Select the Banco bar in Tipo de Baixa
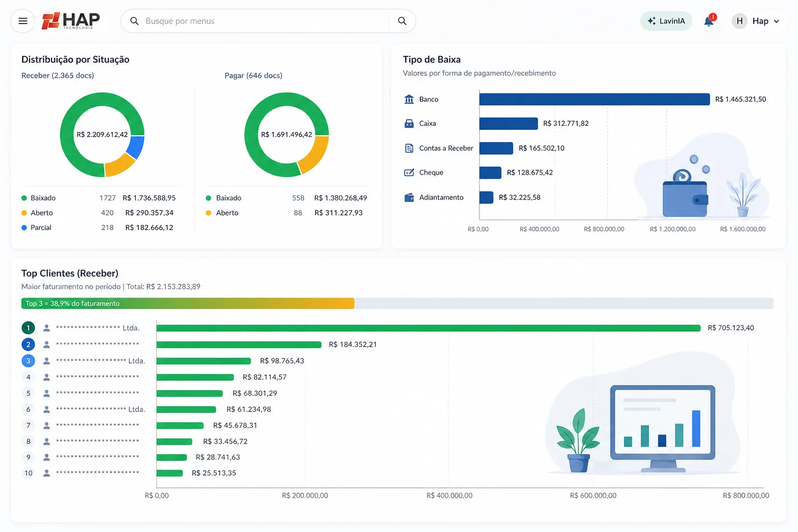This screenshot has height=532, width=798. pos(594,99)
